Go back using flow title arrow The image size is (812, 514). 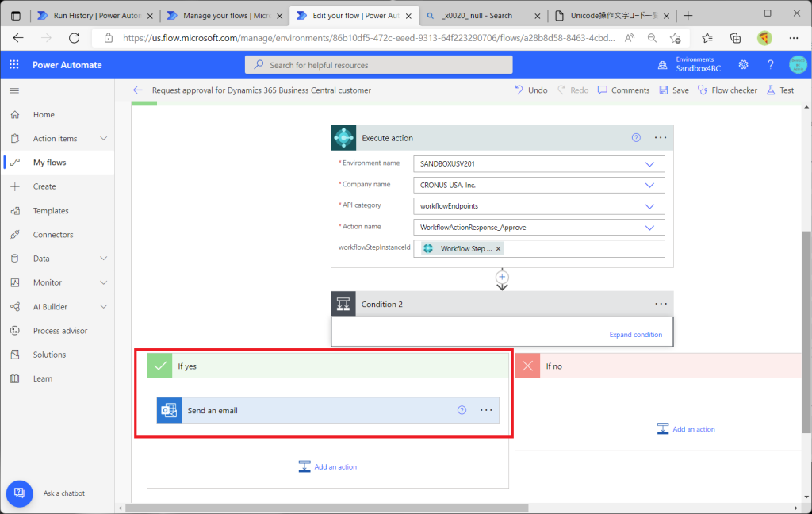point(137,90)
